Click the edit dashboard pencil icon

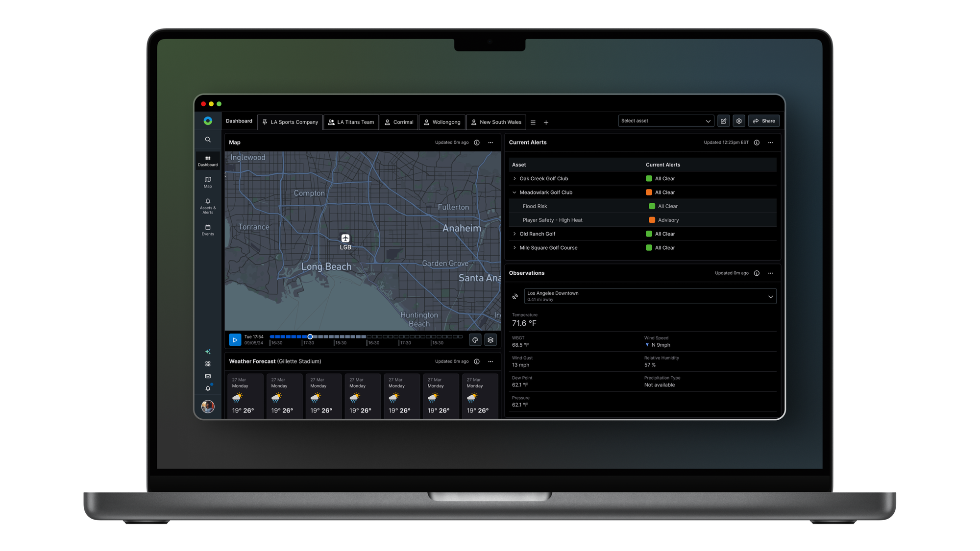(724, 120)
